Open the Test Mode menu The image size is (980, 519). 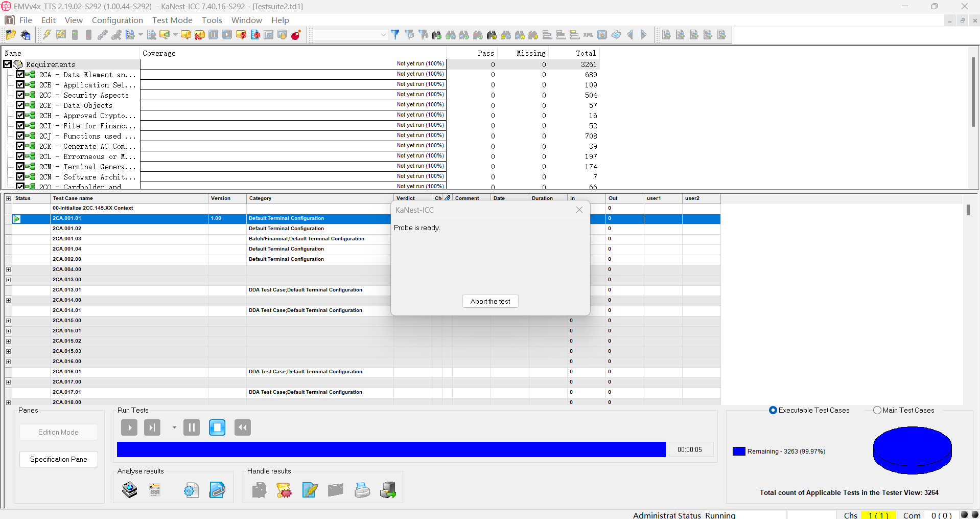click(172, 20)
